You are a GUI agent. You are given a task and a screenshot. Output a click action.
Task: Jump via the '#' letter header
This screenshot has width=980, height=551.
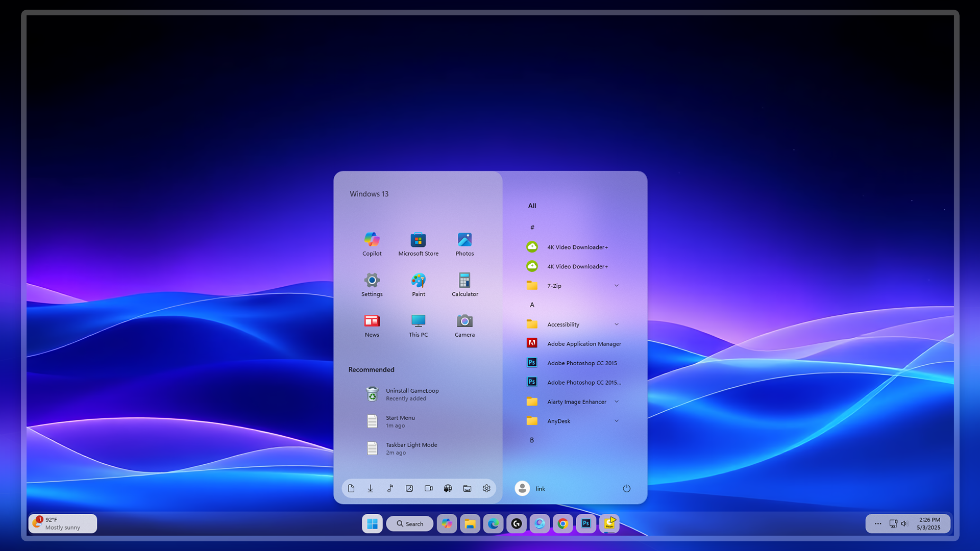(532, 227)
